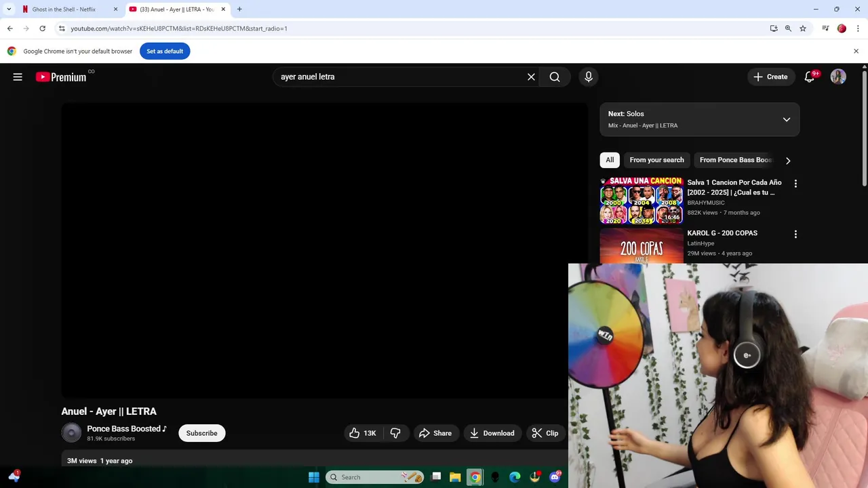Subscribe to Ponce Bass Boosted
Image resolution: width=868 pixels, height=488 pixels.
pyautogui.click(x=202, y=433)
